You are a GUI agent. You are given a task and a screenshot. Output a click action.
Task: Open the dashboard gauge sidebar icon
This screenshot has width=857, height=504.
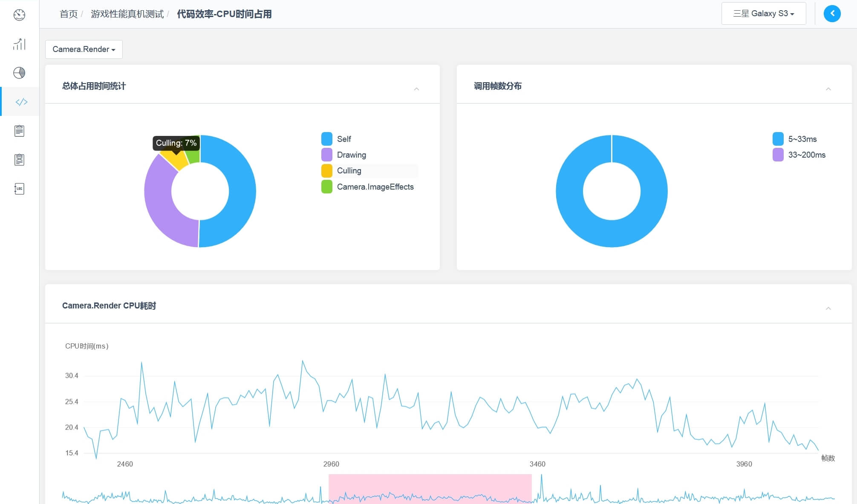(x=19, y=15)
